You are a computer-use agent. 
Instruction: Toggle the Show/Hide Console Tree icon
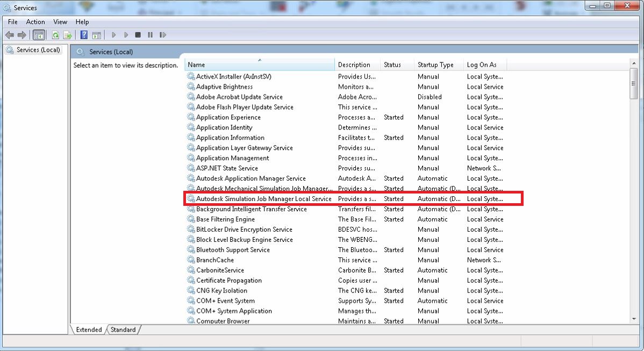(38, 34)
